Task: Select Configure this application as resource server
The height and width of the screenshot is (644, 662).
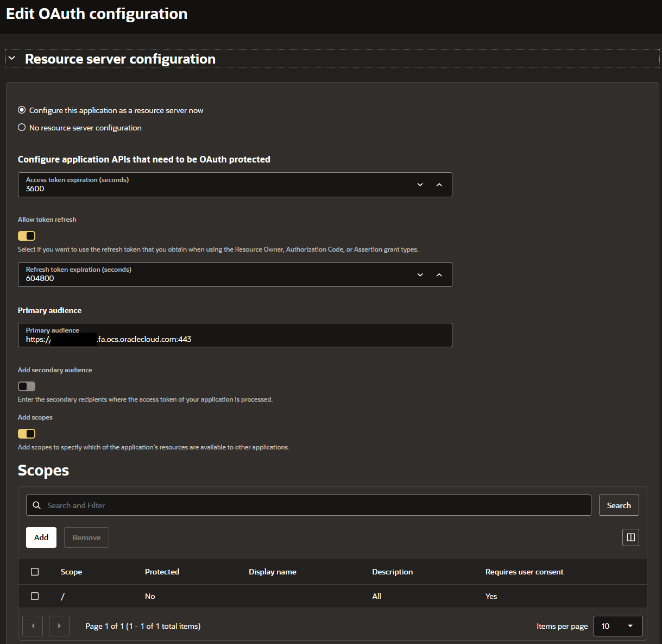Action: pos(22,110)
